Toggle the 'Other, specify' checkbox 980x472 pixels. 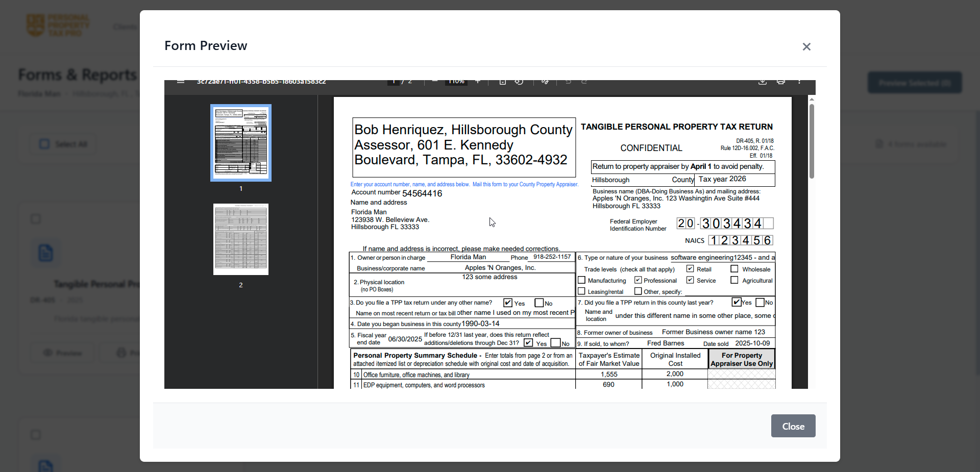click(638, 291)
